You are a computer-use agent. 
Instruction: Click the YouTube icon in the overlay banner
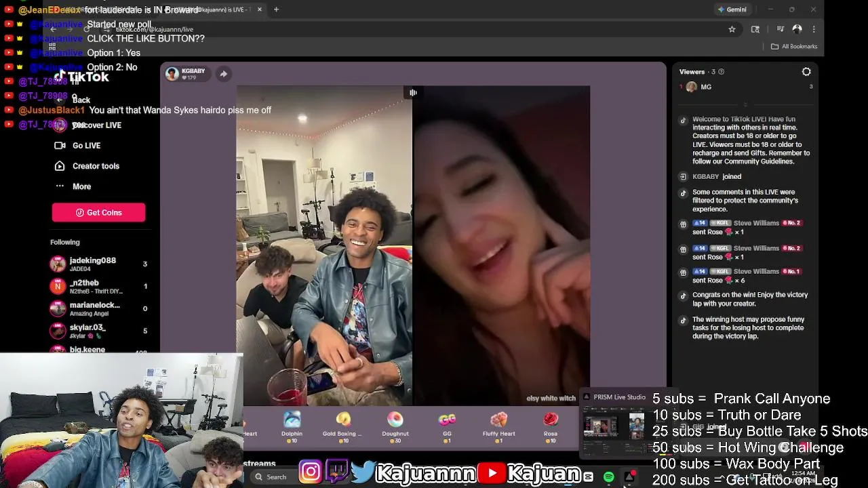[492, 473]
